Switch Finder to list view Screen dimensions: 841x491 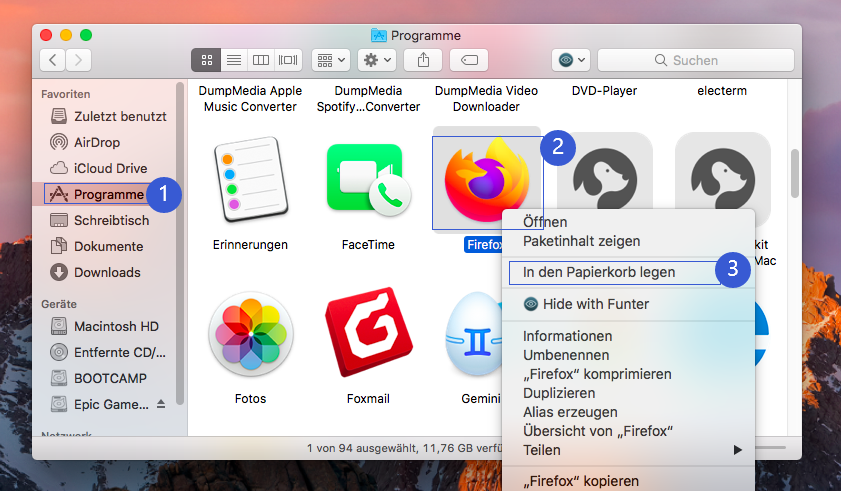pyautogui.click(x=234, y=60)
